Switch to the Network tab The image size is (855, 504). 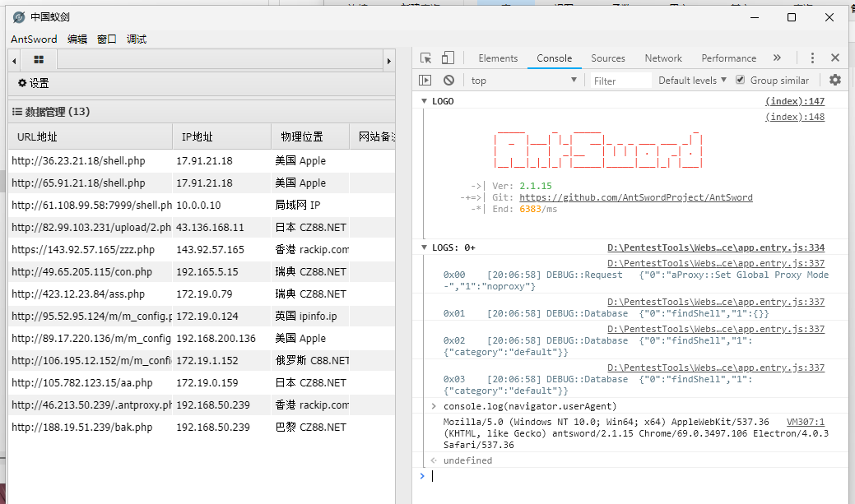(663, 58)
